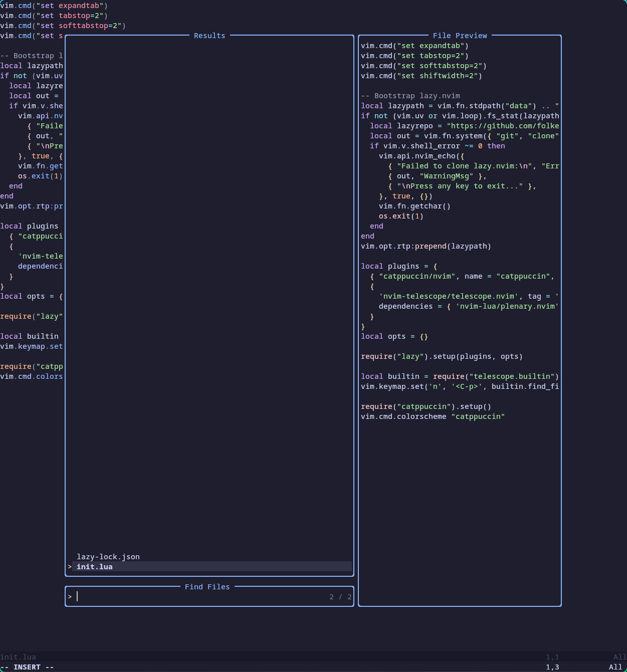Click 'local plugins = {' line in preview
Viewport: 627px width, 672px height.
(399, 266)
